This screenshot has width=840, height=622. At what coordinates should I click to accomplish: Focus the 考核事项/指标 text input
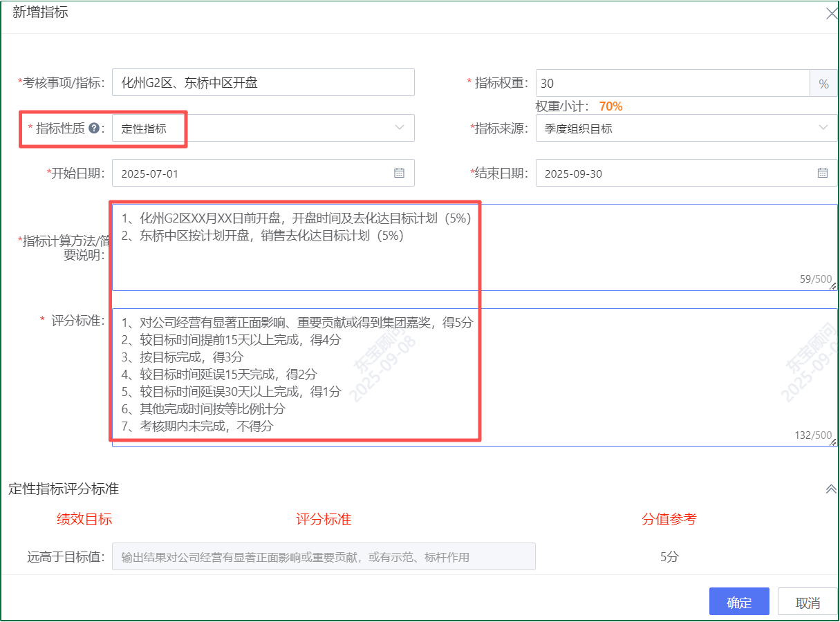[263, 82]
